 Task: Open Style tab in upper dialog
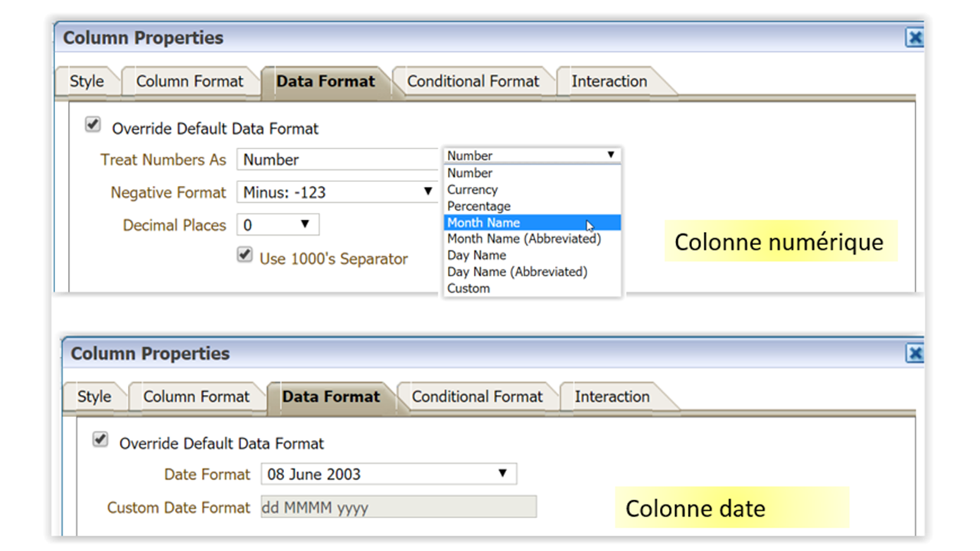point(87,81)
